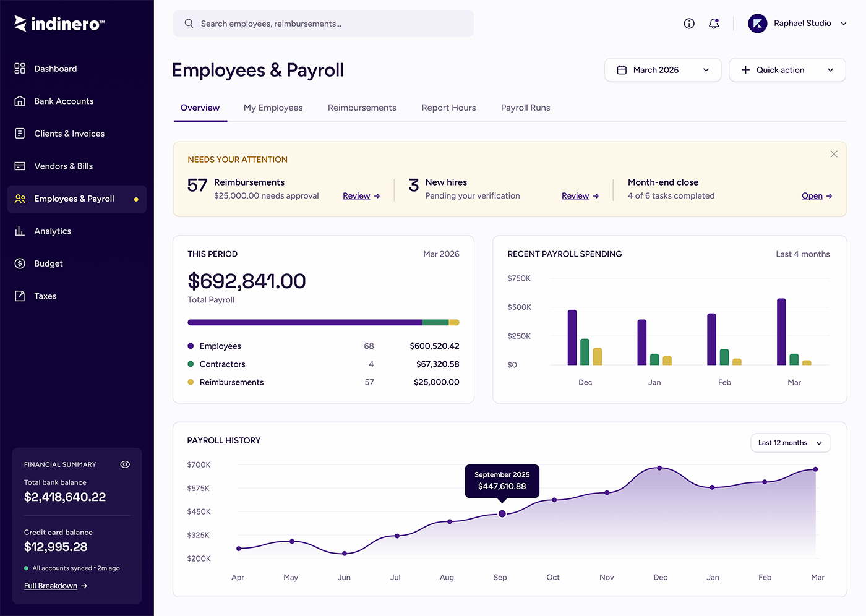
Task: Click the total payroll breakdown progress bar
Action: (324, 322)
